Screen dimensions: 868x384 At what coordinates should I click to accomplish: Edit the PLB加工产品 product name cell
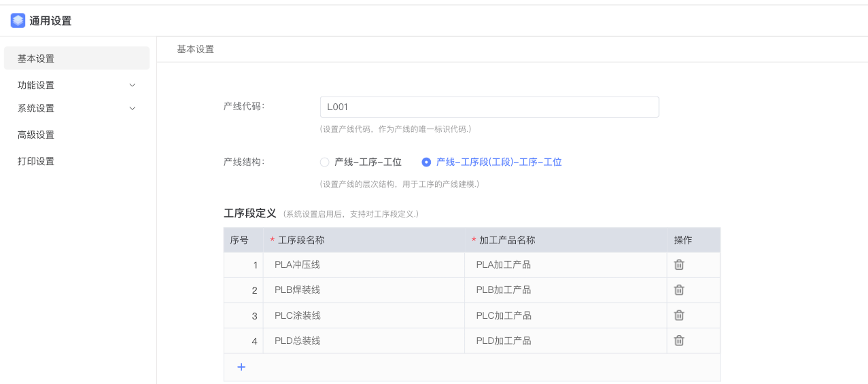click(x=564, y=290)
